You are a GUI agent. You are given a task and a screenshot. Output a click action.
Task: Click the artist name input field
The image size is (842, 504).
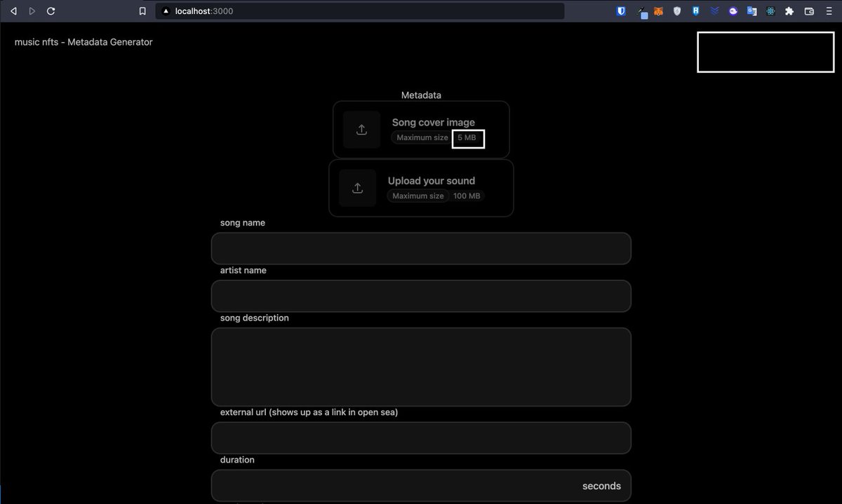tap(421, 296)
